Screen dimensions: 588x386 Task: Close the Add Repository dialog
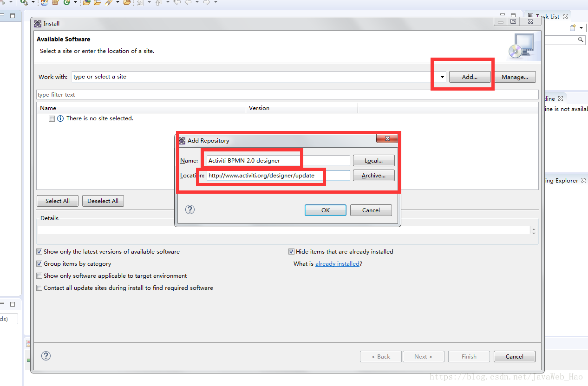[387, 138]
